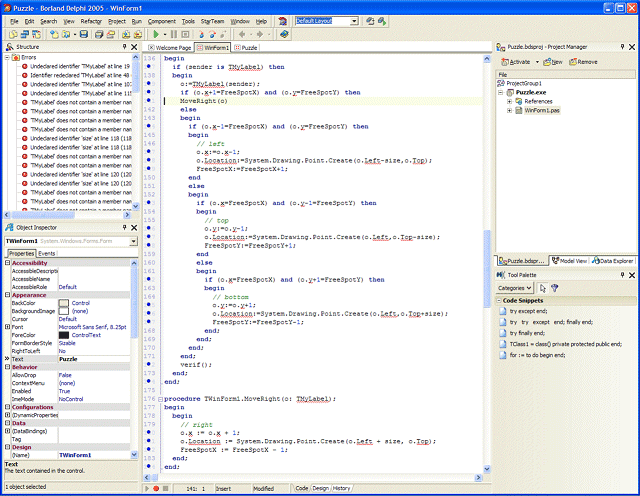Expand the References node
This screenshot has width=640, height=496.
509,102
